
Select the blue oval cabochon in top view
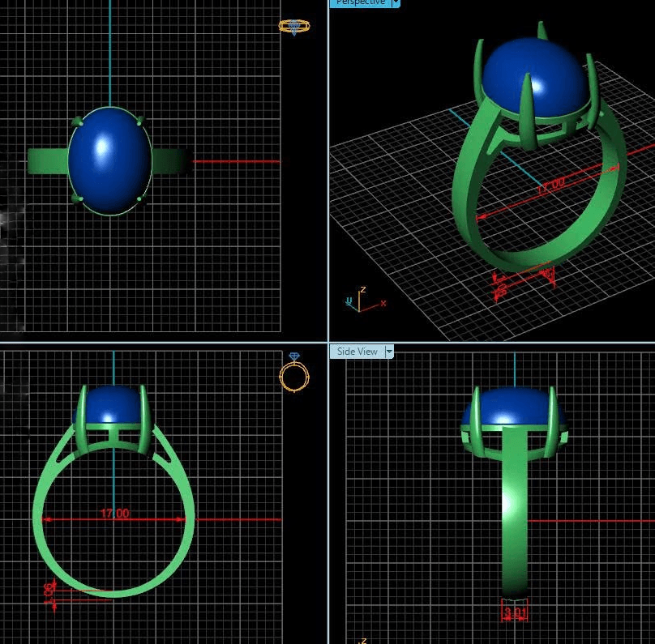[110, 160]
